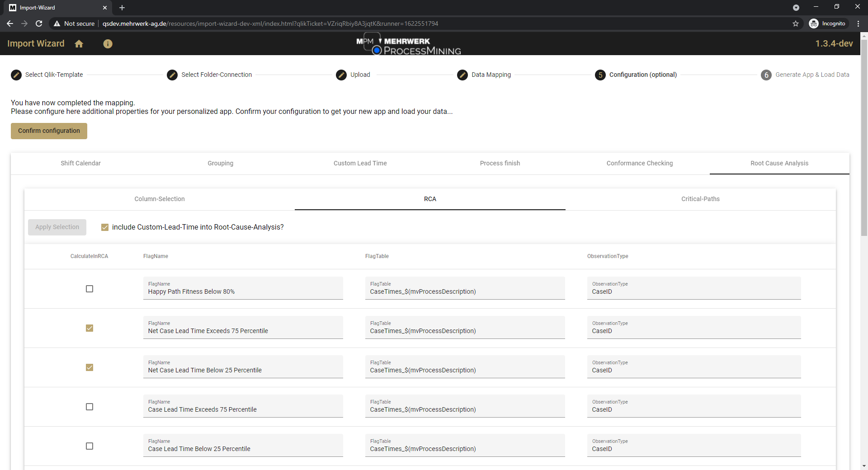This screenshot has height=470, width=868.
Task: Check CalculateInRCA for Case Lead Time Below 25 Percentile
Action: (90, 446)
